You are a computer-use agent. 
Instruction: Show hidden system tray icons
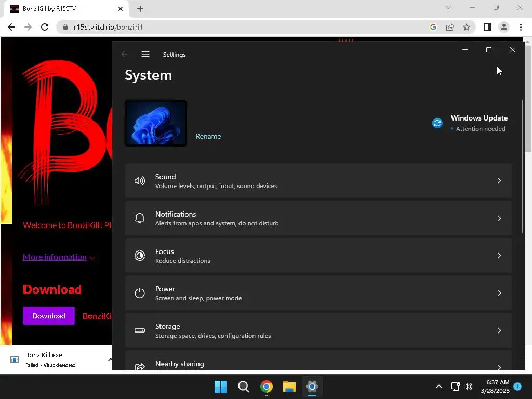click(x=438, y=387)
